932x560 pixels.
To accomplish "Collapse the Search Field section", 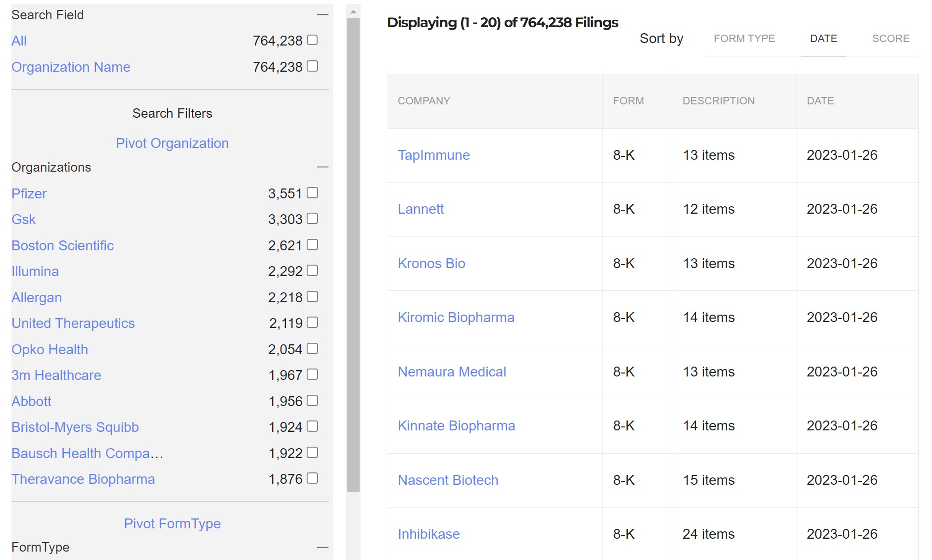I will [x=323, y=15].
